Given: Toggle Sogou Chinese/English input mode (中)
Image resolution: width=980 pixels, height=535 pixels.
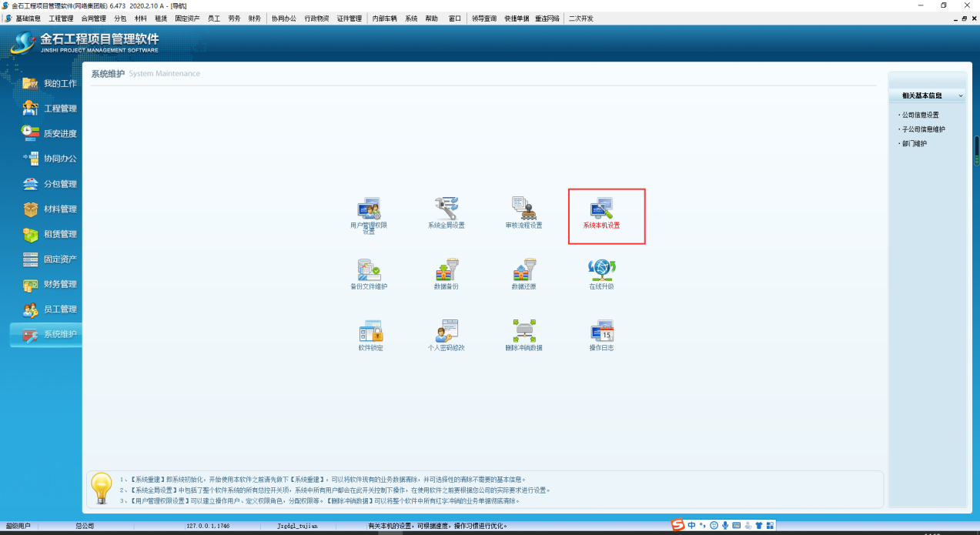Looking at the screenshot, I should (692, 526).
